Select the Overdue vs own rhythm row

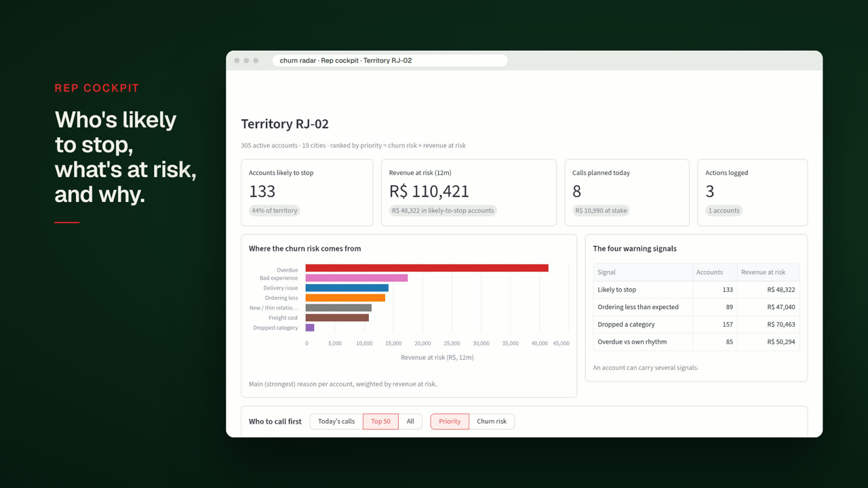696,342
